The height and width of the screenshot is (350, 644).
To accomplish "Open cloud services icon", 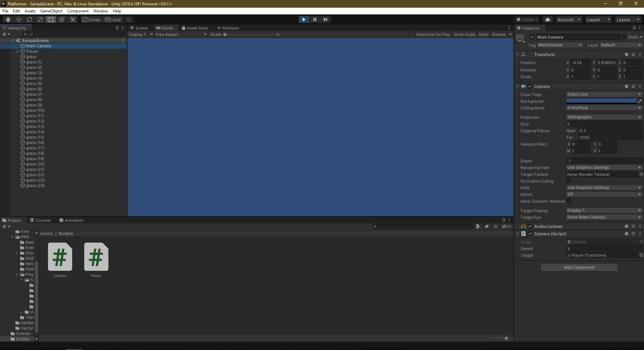I will coord(547,19).
